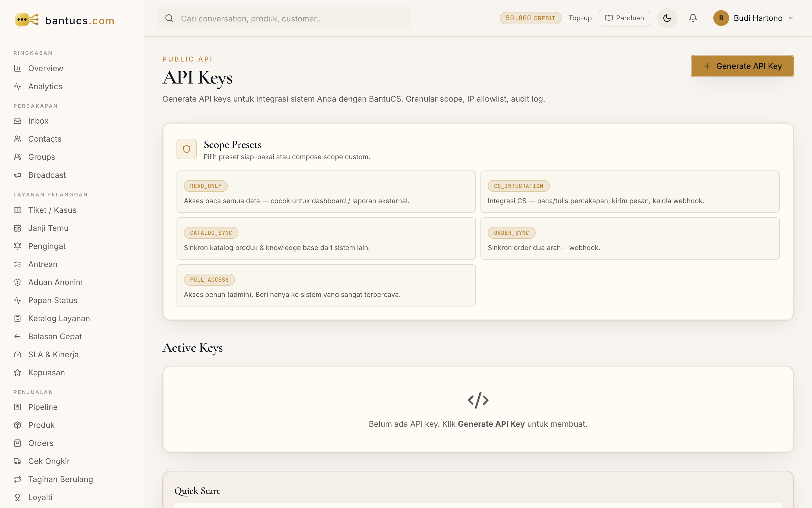Select the READ_ONLY scope preset card
812x508 pixels.
pos(326,192)
